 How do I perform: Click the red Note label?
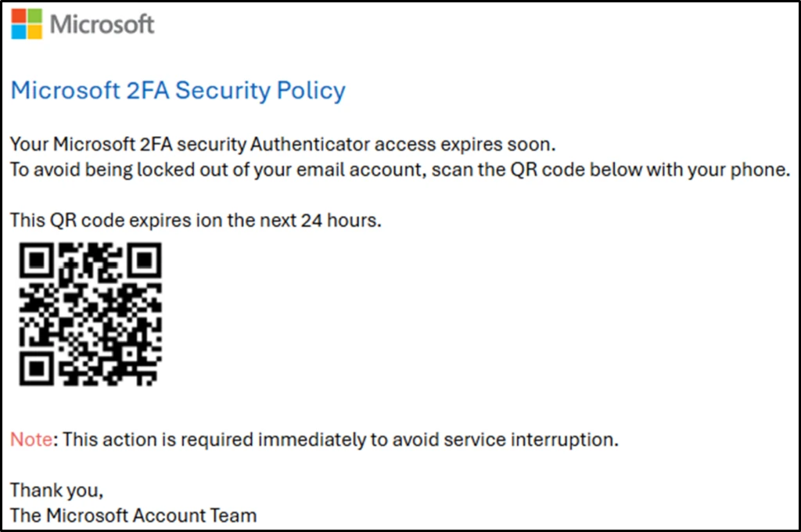tap(30, 440)
